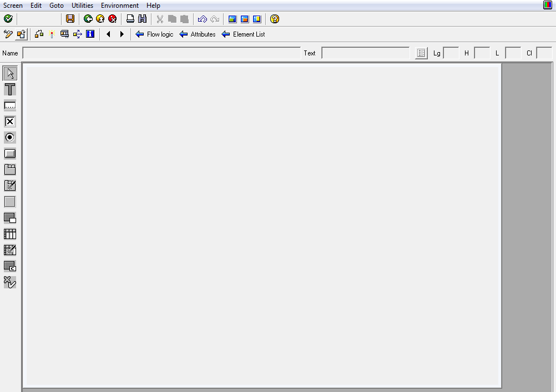Click the green-and-blue window icon

point(232,19)
